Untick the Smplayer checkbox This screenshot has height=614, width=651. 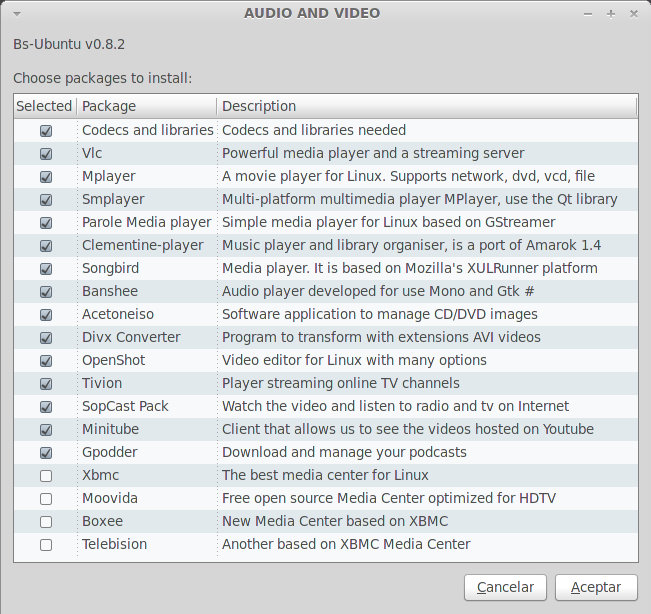46,200
